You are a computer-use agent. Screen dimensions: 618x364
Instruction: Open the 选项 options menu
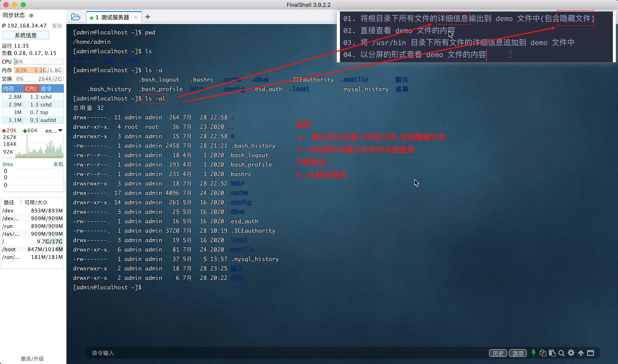[x=518, y=353]
